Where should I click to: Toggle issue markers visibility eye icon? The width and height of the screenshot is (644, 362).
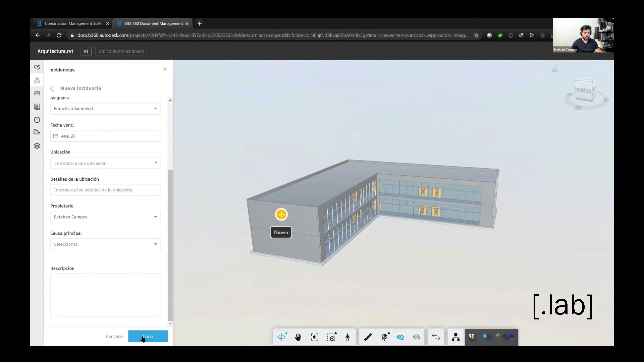(x=400, y=337)
